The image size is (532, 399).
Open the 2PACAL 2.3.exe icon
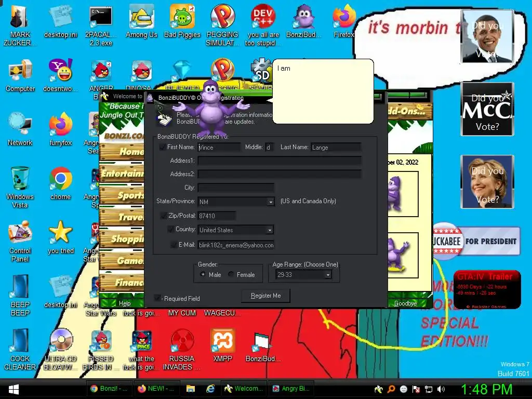101,25
